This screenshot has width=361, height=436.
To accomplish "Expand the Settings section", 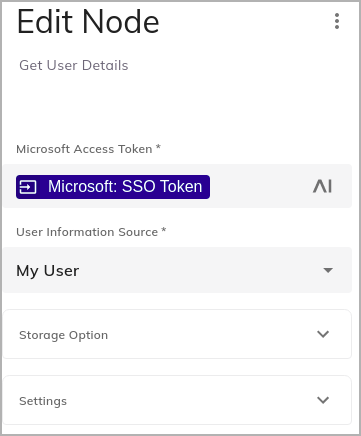I will tap(177, 400).
